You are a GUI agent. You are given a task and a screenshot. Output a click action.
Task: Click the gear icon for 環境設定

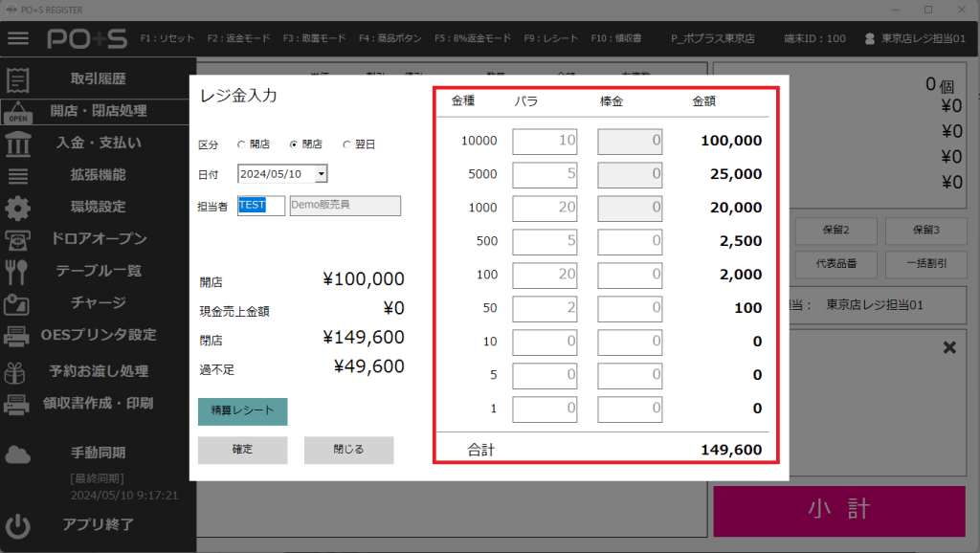(x=18, y=207)
